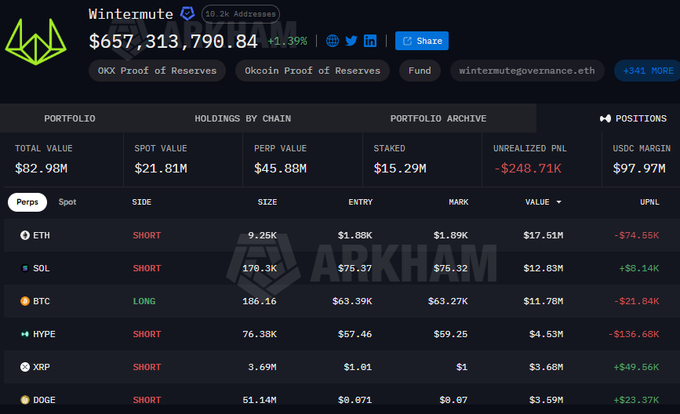This screenshot has height=414, width=680.
Task: Click the BTC coin icon
Action: pos(25,301)
